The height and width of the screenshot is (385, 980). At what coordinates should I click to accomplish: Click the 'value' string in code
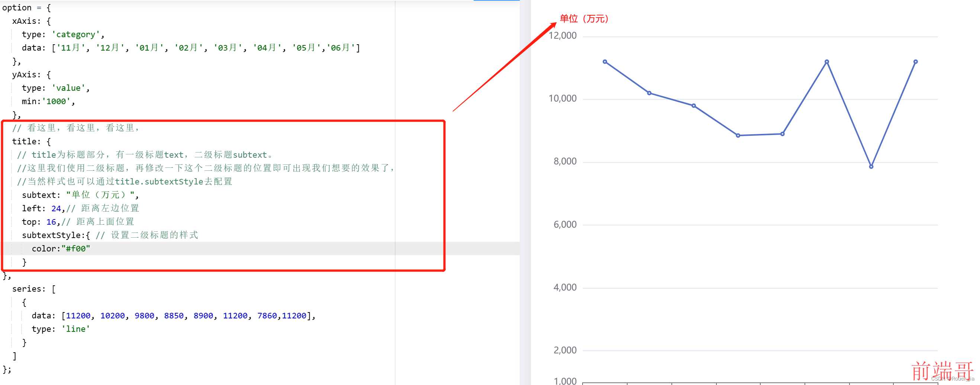68,88
